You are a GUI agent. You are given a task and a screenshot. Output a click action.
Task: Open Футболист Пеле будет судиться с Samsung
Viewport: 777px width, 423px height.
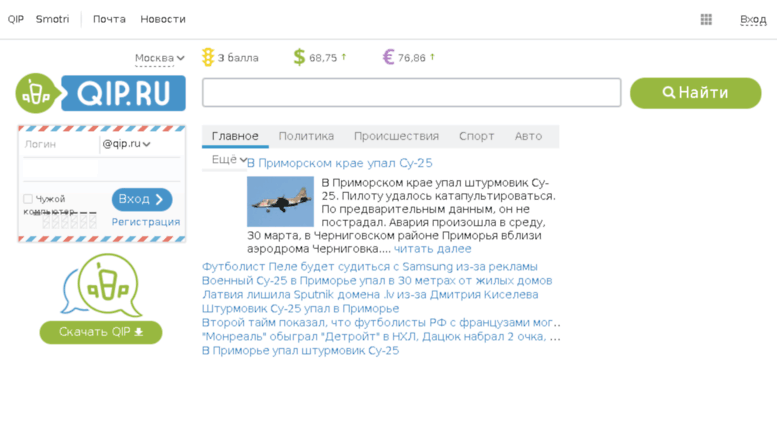point(370,266)
